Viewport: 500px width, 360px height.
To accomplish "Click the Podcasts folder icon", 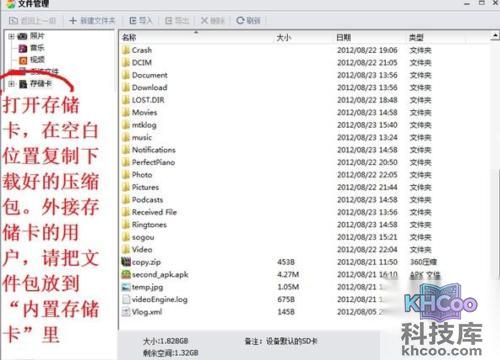I will [x=126, y=200].
